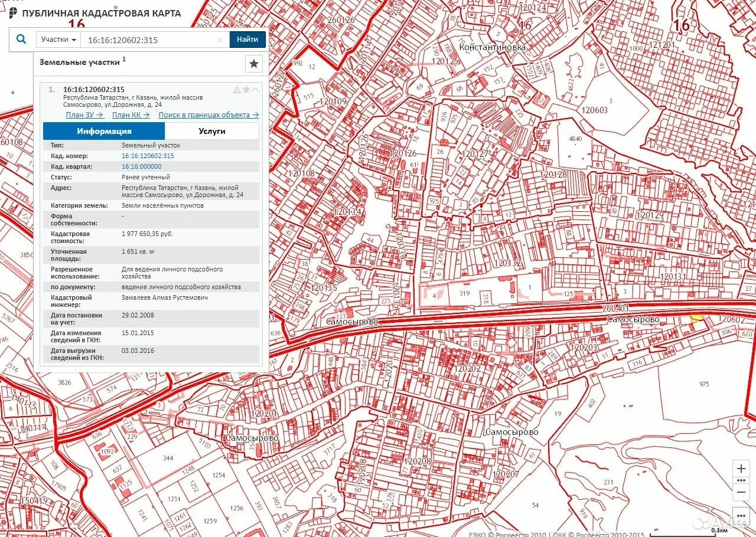Collapse the result card with chevron
This screenshot has height=537, width=756.
pyautogui.click(x=255, y=90)
